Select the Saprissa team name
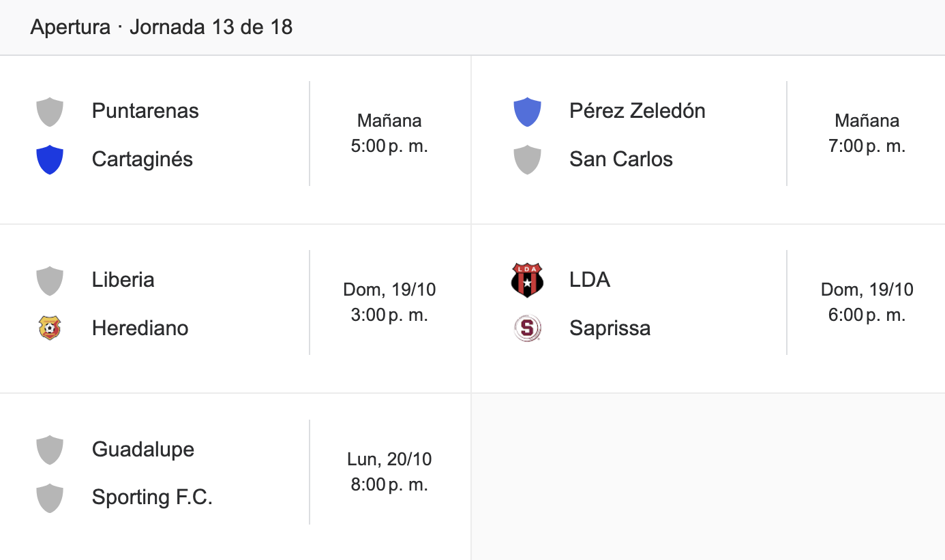Image resolution: width=945 pixels, height=560 pixels. (x=610, y=328)
